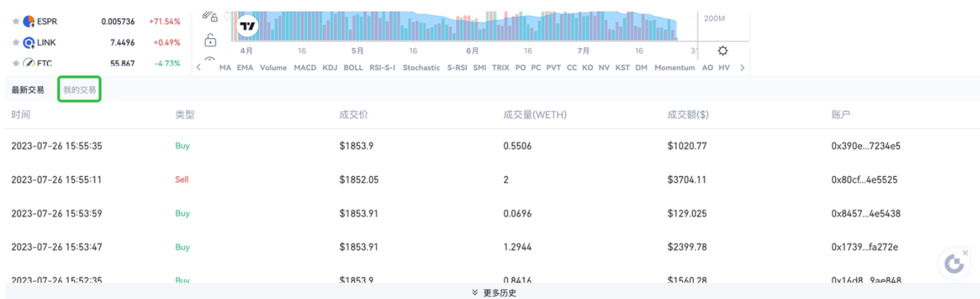
Task: Click the drawing mode lock icon
Action: [210, 16]
